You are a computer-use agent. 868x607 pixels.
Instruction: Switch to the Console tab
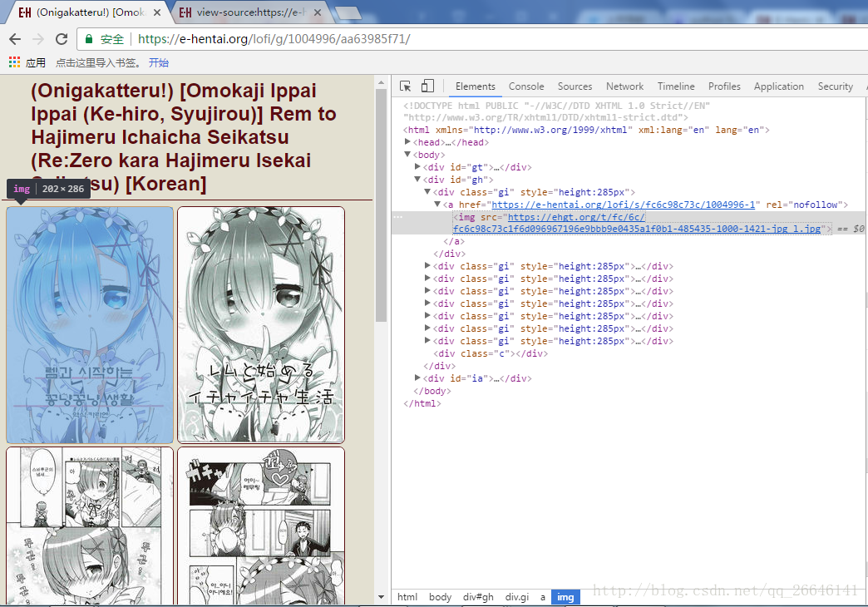coord(526,86)
